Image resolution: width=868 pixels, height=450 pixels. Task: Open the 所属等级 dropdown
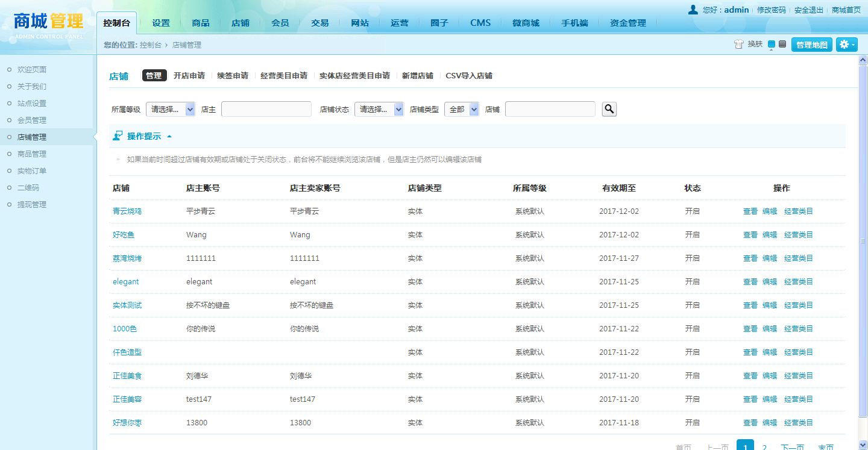tap(171, 109)
